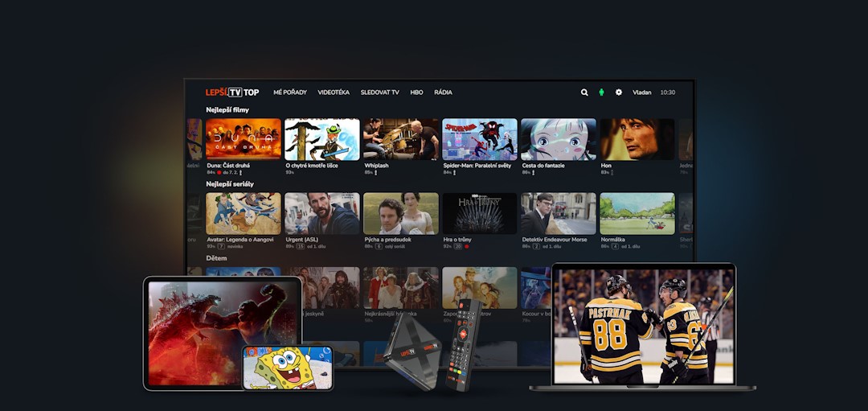Image resolution: width=868 pixels, height=411 pixels.
Task: Click the green child profile icon
Action: point(601,92)
